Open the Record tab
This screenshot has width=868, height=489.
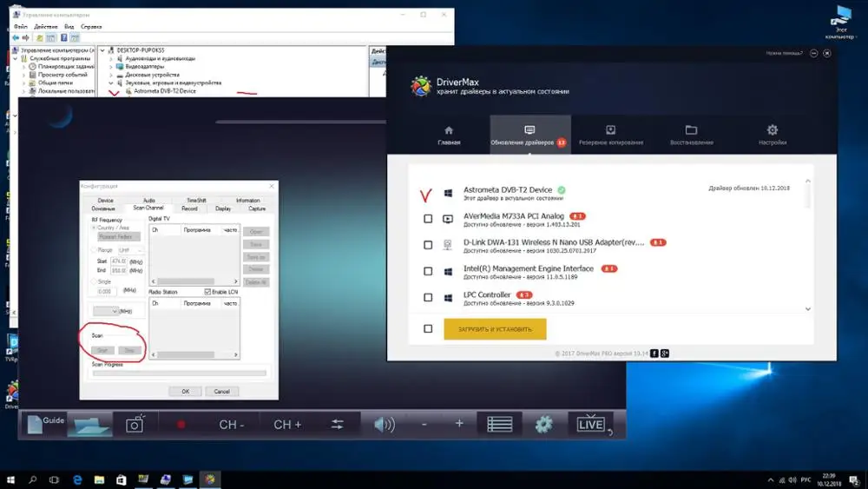[189, 208]
